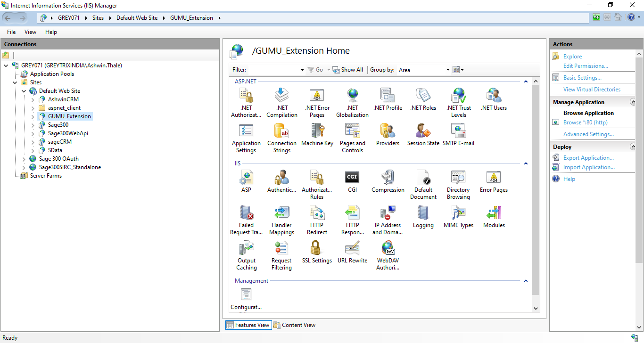Open Output Caching feature

pyautogui.click(x=246, y=255)
